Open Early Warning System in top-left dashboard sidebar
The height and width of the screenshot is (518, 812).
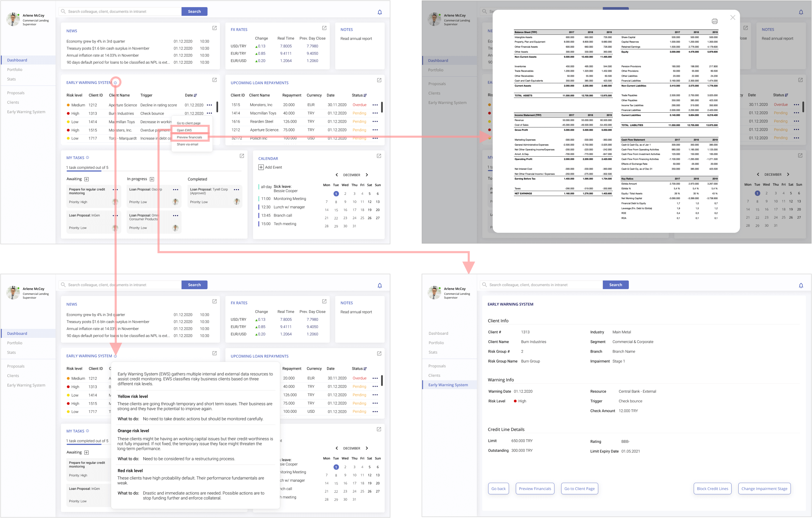click(x=26, y=112)
